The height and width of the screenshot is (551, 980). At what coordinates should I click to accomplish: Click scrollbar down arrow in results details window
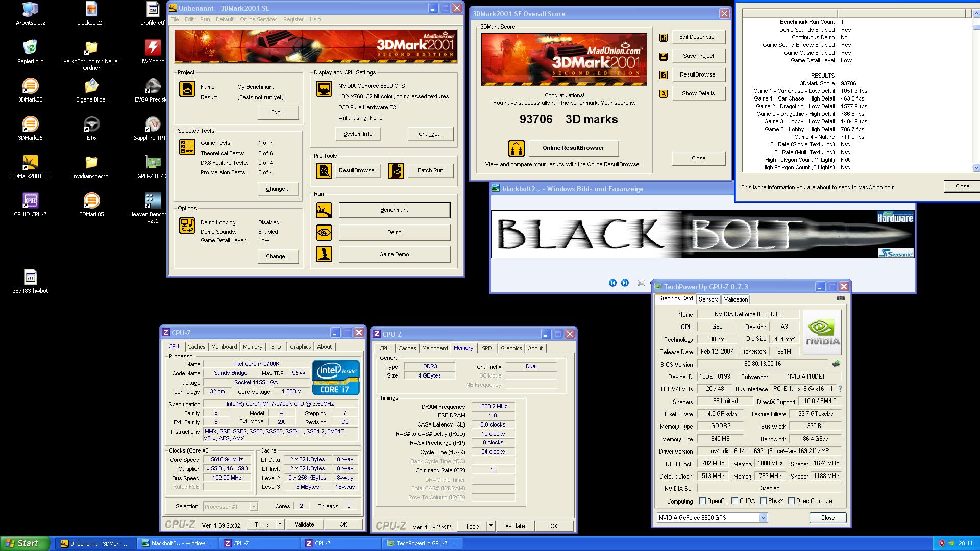click(976, 167)
